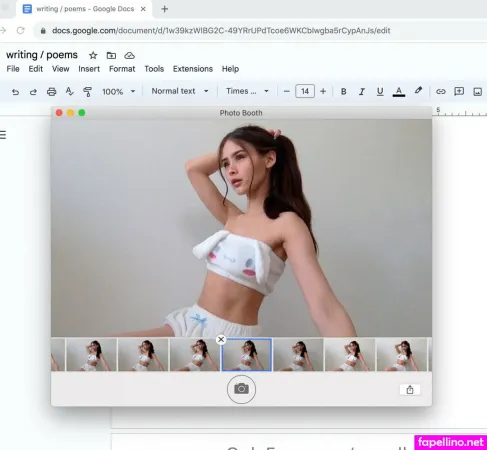Viewport: 487px width, 450px height.
Task: Click the Undo arrow in Docs toolbar
Action: click(15, 92)
